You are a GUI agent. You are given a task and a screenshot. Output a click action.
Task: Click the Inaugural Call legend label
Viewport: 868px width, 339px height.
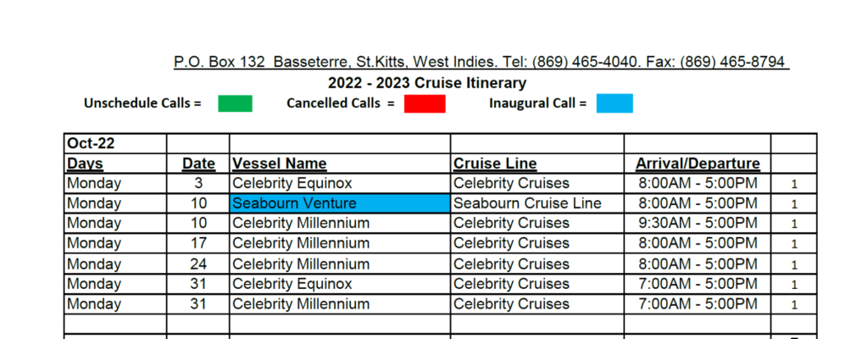(x=537, y=103)
